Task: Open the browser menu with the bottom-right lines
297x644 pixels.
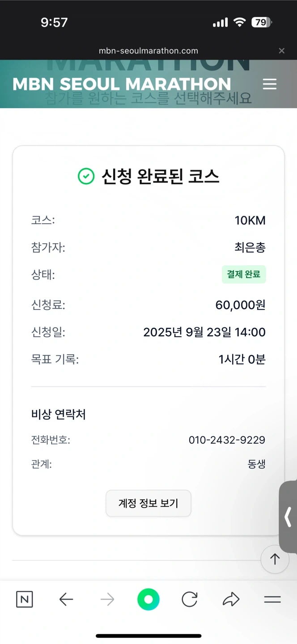Action: tap(272, 599)
